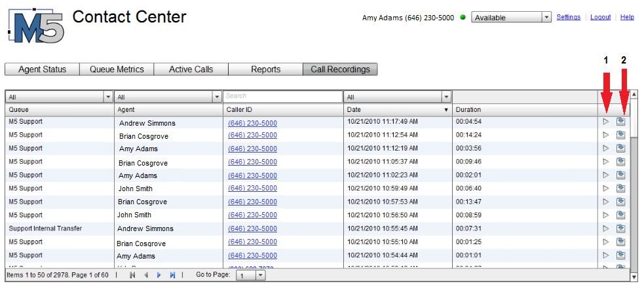Click the Caller ID search field
Viewport: 644px width, 290px height.
click(x=283, y=96)
